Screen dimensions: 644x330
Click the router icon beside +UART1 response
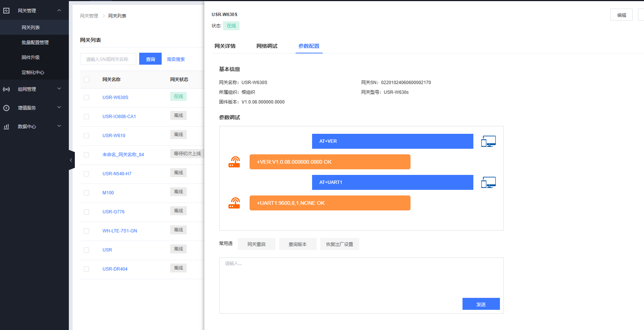[x=234, y=203]
